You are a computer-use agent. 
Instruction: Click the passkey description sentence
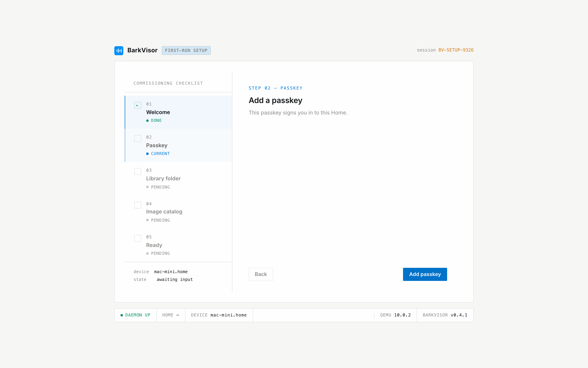coord(298,113)
